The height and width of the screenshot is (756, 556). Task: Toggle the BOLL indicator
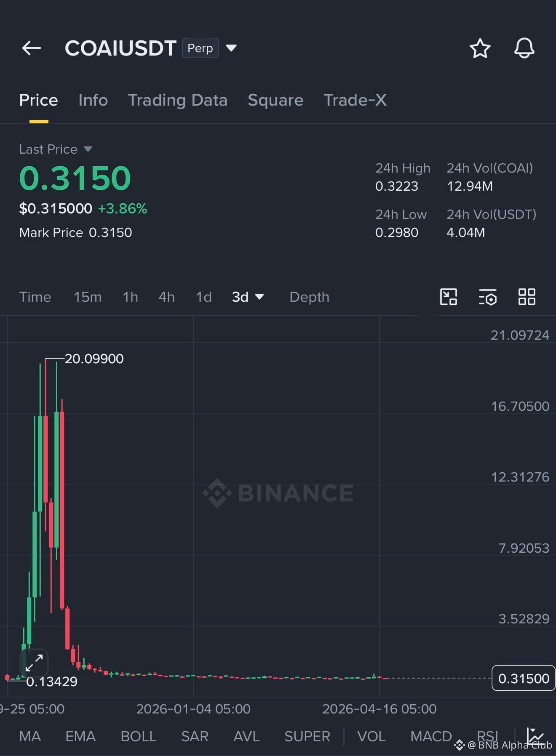click(138, 736)
